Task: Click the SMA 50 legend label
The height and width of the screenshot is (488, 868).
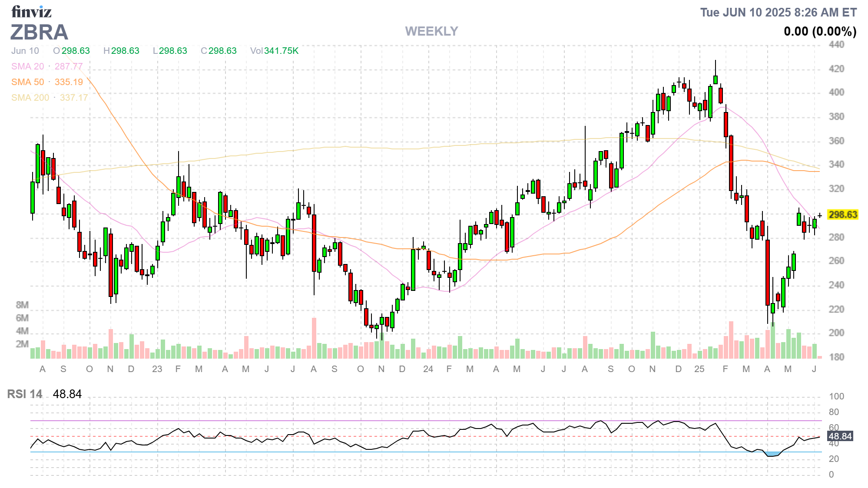Action: [28, 82]
